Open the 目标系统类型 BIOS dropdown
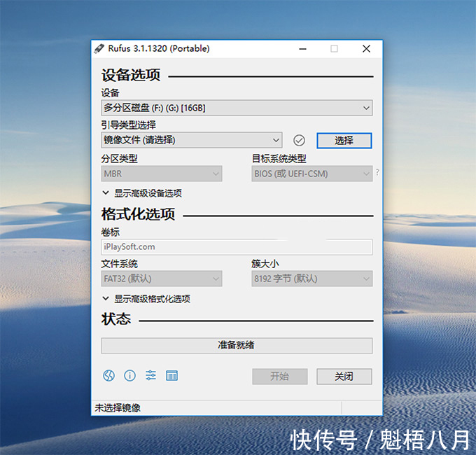This screenshot has width=476, height=455. (312, 174)
